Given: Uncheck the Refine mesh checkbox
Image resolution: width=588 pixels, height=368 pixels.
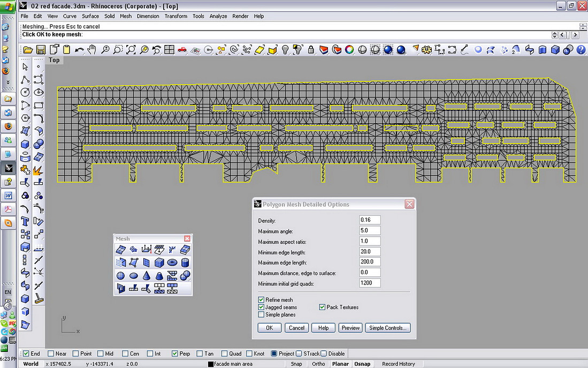Looking at the screenshot, I should coord(261,300).
